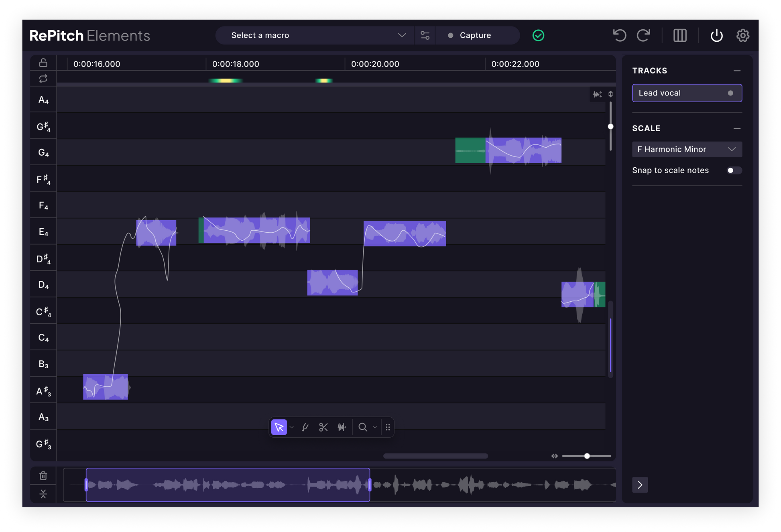Collapse the TRACKS section
This screenshot has width=781, height=532.
(x=737, y=71)
